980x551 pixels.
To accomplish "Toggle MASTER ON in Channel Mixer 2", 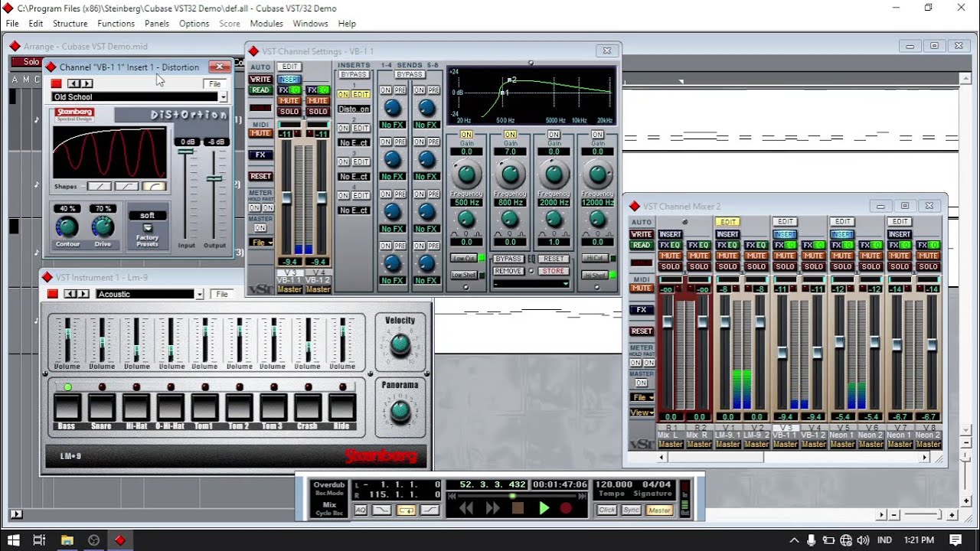I will 642,383.
